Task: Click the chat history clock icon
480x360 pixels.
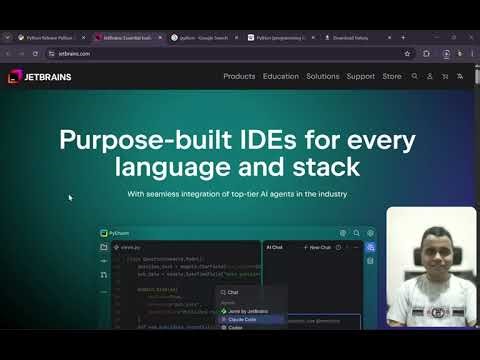Action: coord(338,247)
